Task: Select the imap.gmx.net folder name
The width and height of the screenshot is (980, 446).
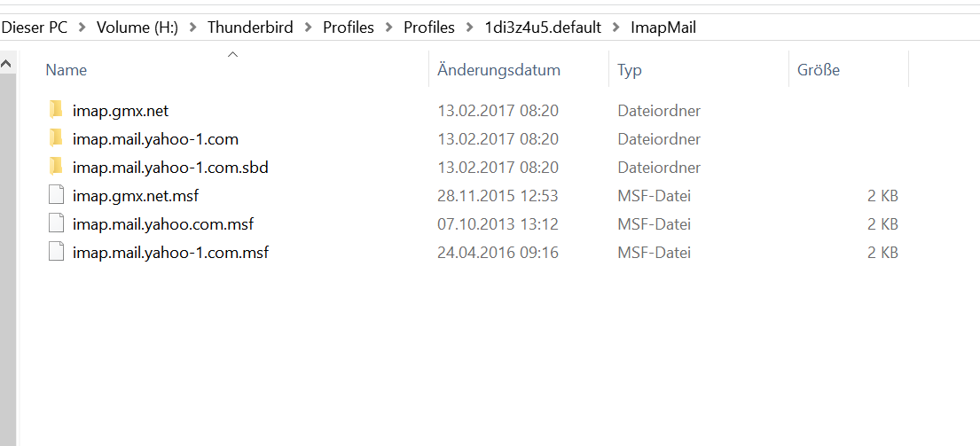Action: [x=121, y=111]
